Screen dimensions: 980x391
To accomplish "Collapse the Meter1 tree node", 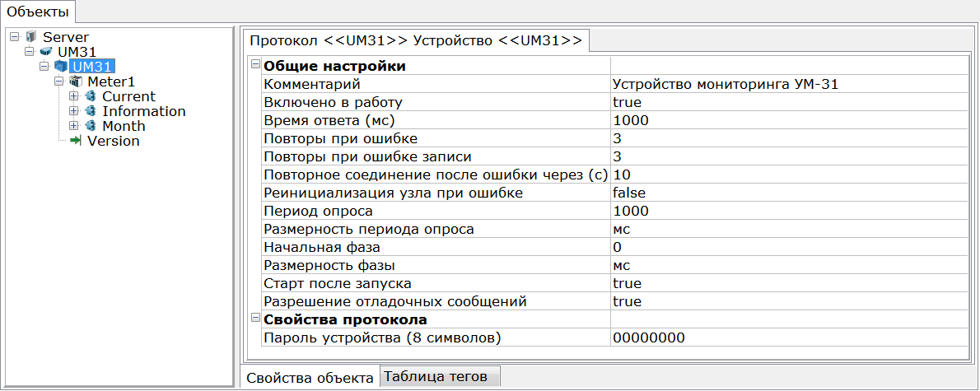I will (x=59, y=81).
